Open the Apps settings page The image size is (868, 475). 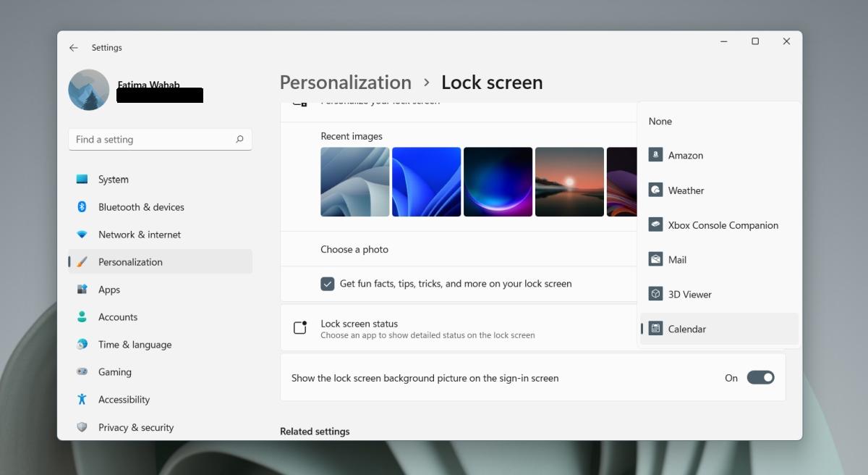click(160, 290)
